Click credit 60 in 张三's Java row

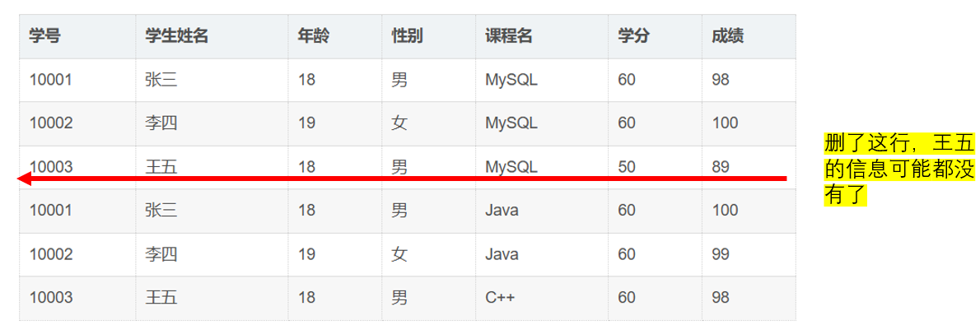626,210
